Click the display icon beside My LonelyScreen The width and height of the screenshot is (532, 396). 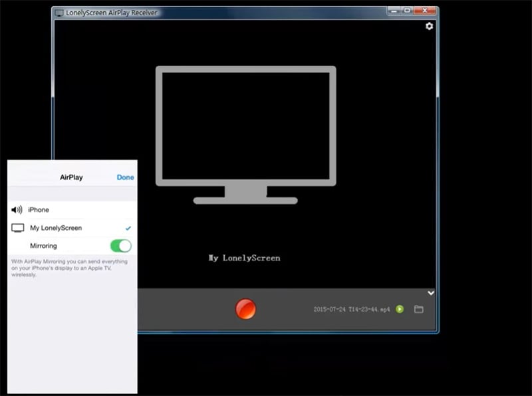18,228
